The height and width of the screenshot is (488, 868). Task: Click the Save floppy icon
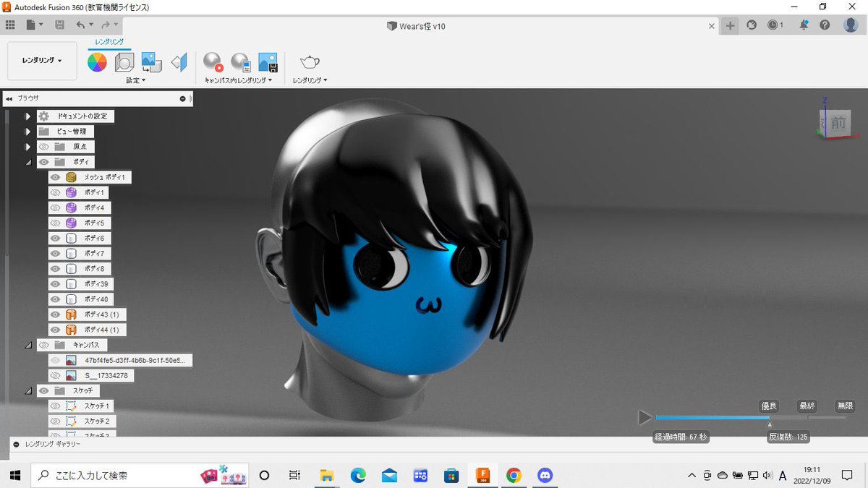(59, 25)
